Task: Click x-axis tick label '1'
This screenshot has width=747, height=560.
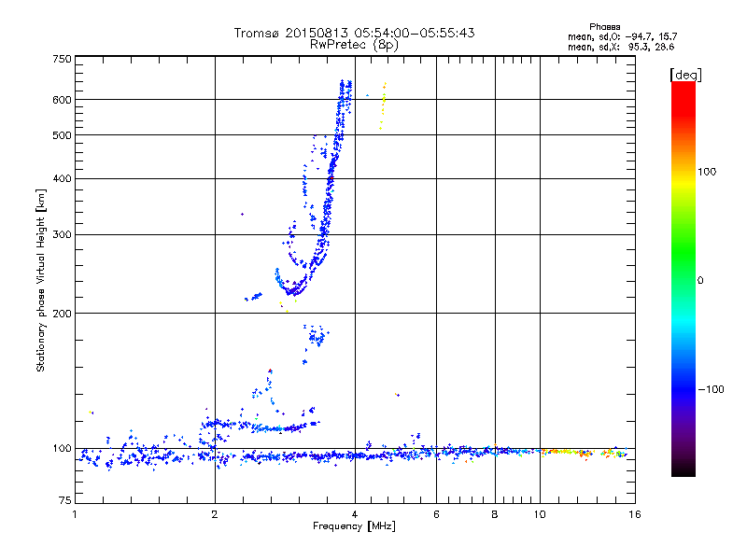Action: coord(75,514)
